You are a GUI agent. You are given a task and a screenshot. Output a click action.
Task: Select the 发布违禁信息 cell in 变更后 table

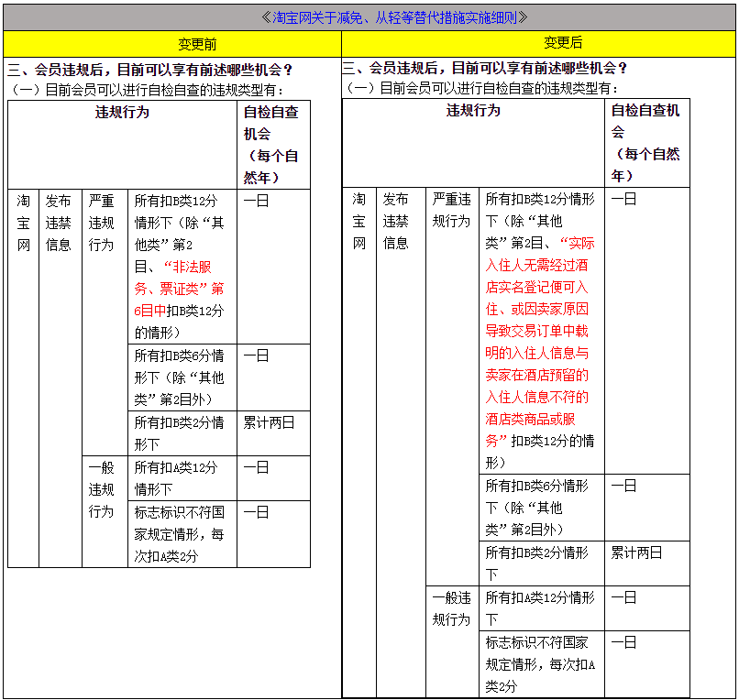pos(401,443)
